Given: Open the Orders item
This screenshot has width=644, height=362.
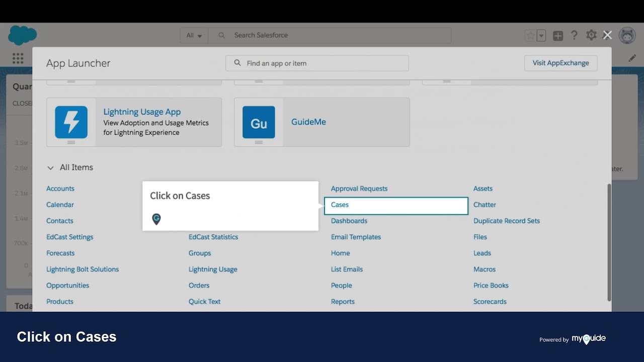Looking at the screenshot, I should tap(199, 285).
